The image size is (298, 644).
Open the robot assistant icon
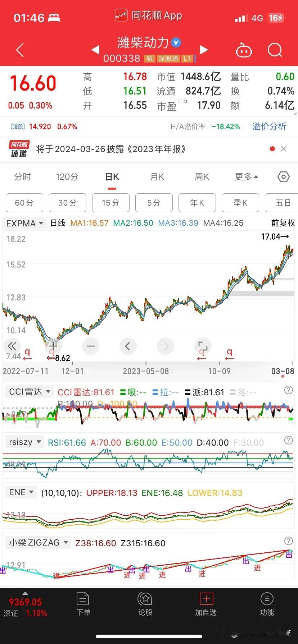tap(244, 50)
